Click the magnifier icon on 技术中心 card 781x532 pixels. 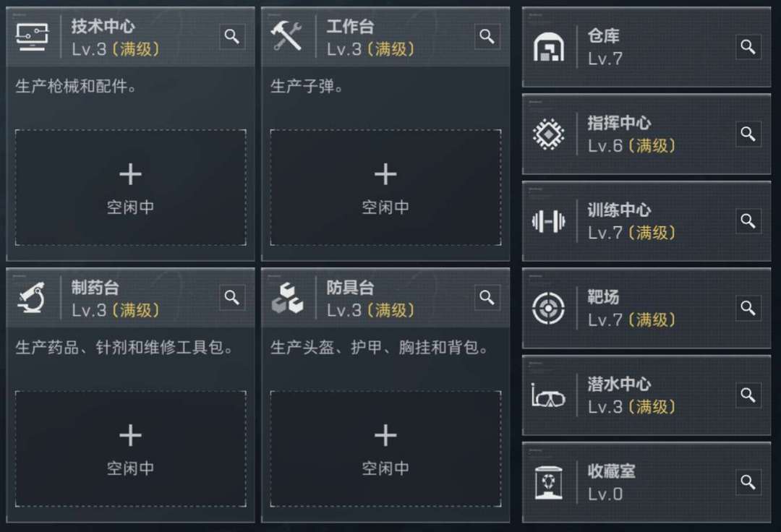coord(232,37)
